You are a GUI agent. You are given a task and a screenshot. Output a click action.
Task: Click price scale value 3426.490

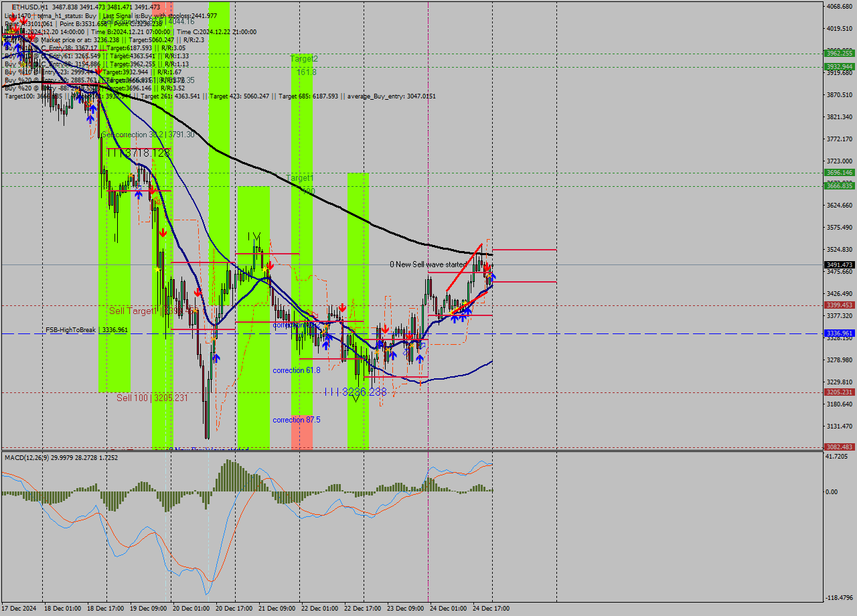pyautogui.click(x=839, y=294)
